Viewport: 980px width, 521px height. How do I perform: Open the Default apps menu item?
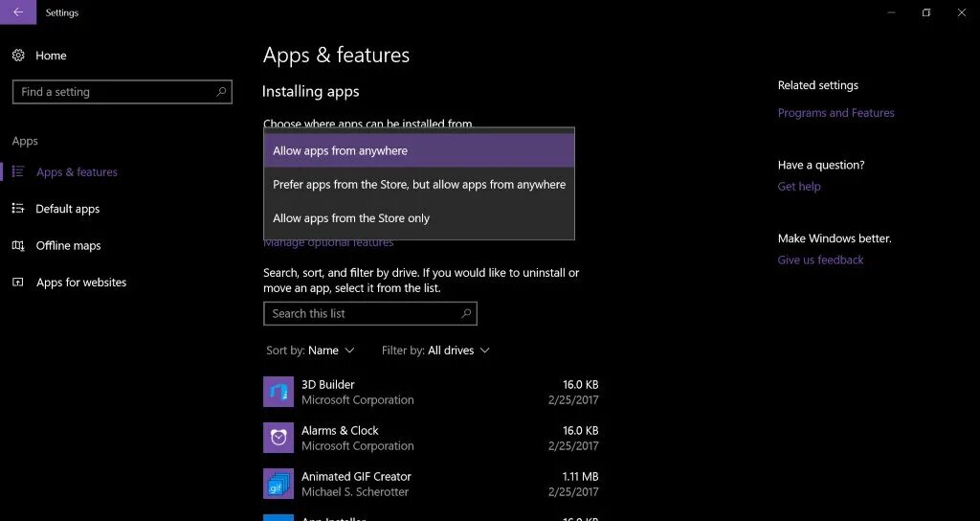click(68, 208)
